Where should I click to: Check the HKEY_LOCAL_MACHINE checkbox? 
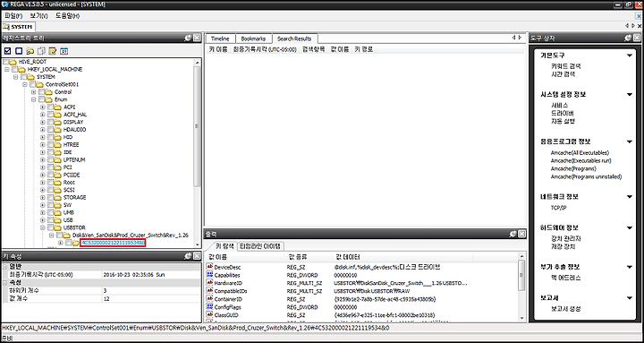[x=15, y=70]
